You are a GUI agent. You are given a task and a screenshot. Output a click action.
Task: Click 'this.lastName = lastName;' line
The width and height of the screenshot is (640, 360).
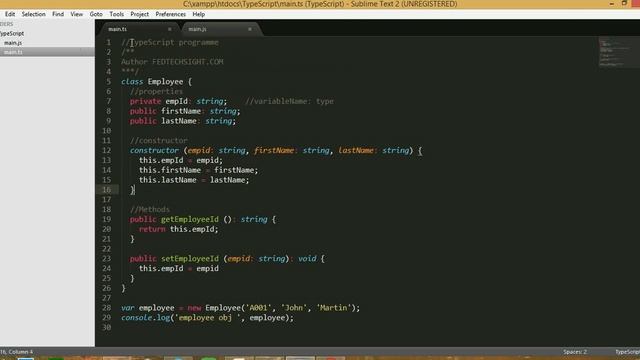pyautogui.click(x=194, y=180)
